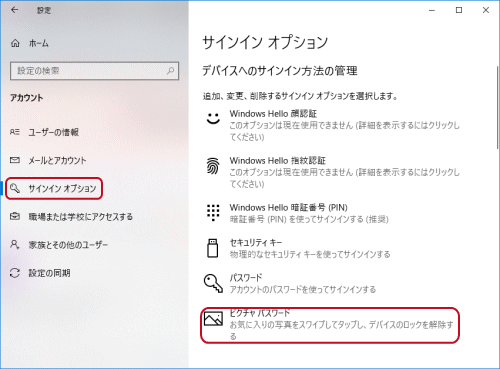Click the Windows Hello face smiley icon
The image size is (500, 369).
click(213, 118)
